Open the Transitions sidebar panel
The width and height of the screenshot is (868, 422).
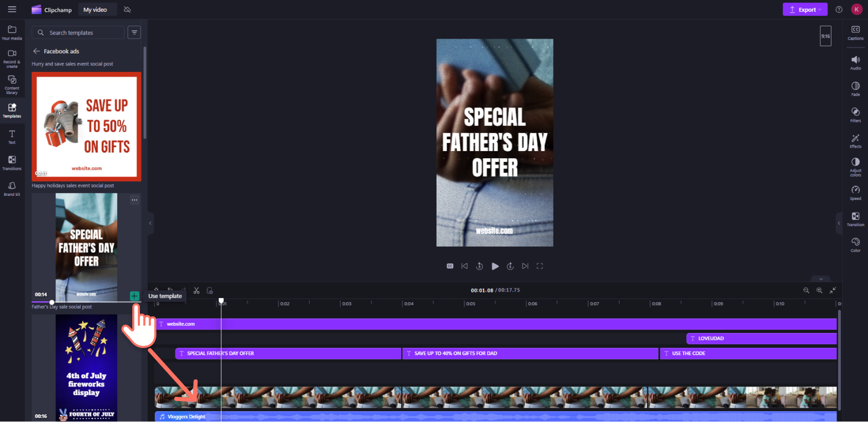coord(12,162)
